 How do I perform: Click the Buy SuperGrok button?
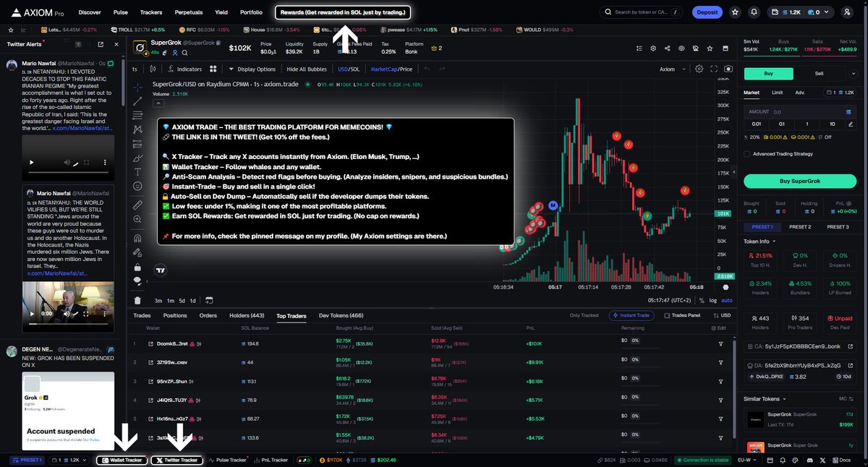tap(801, 180)
